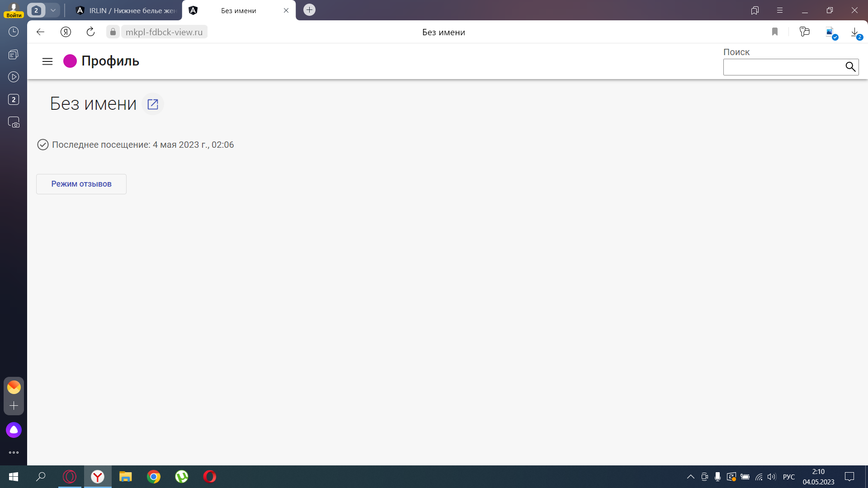Open browsing history in the sidebar

pyautogui.click(x=14, y=32)
